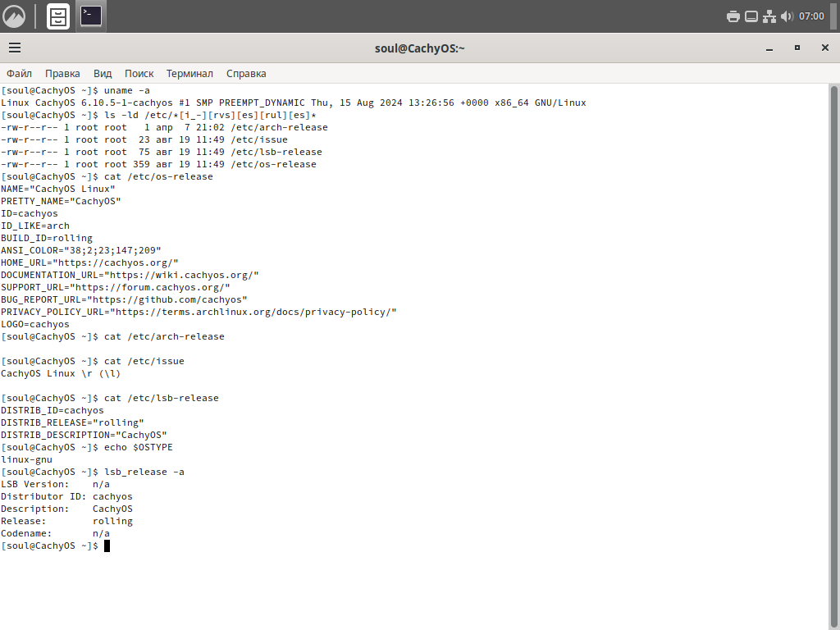Click the line 'uname -a' command
Viewport: 840px width, 630px height.
(x=75, y=90)
